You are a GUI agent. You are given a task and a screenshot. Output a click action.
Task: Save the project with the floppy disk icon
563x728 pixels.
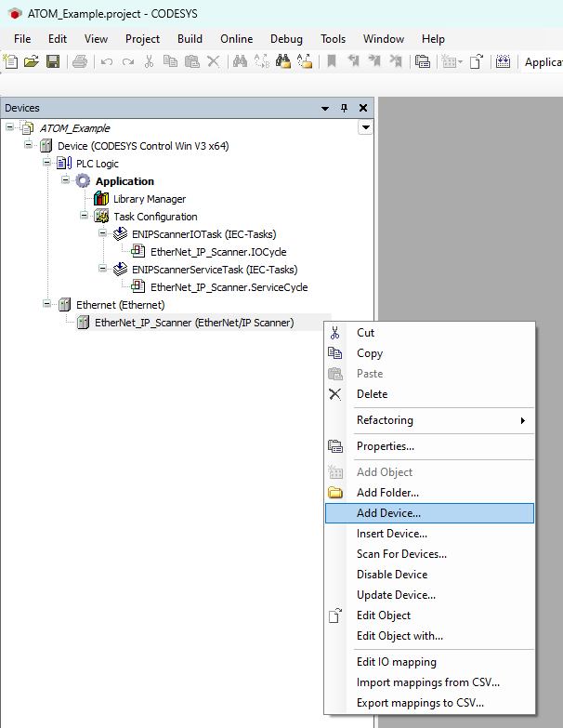53,61
